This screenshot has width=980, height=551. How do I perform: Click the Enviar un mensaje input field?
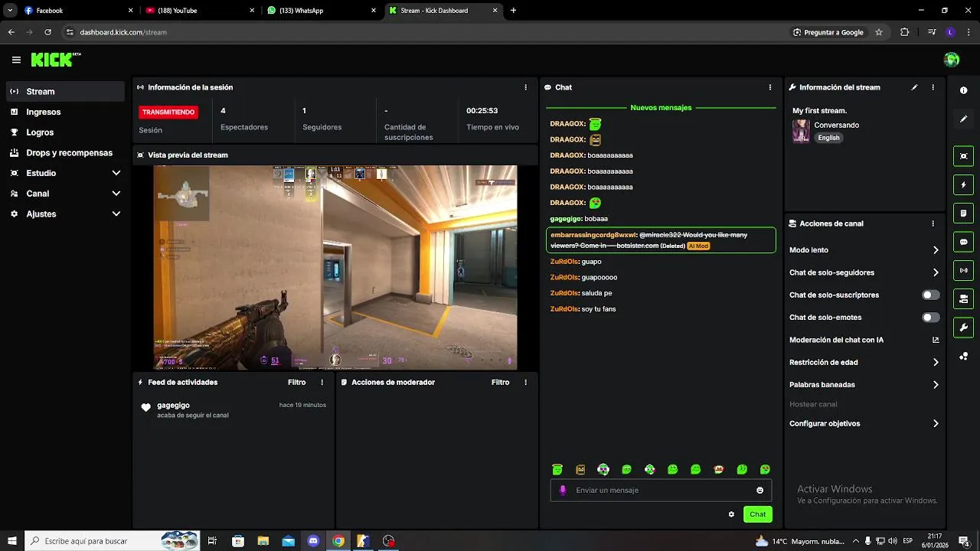[661, 491]
